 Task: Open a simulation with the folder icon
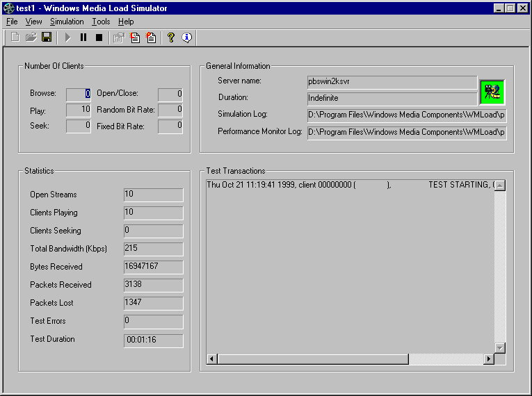point(31,38)
